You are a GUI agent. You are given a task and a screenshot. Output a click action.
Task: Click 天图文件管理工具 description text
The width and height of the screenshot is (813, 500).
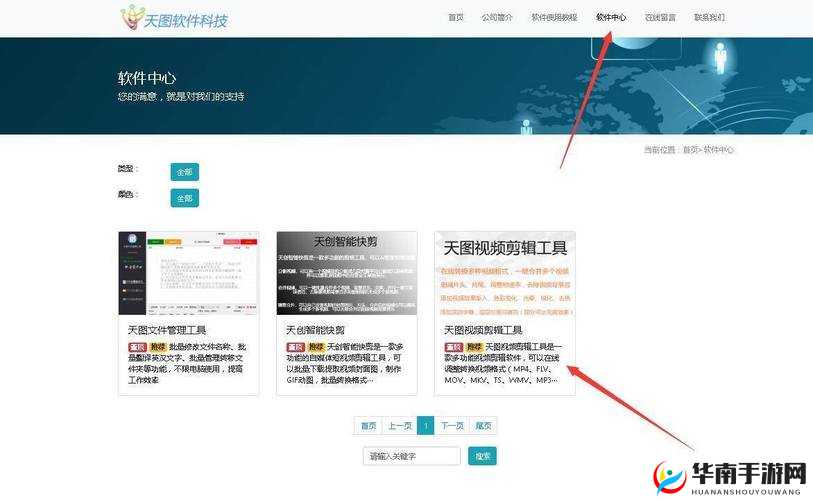(187, 364)
